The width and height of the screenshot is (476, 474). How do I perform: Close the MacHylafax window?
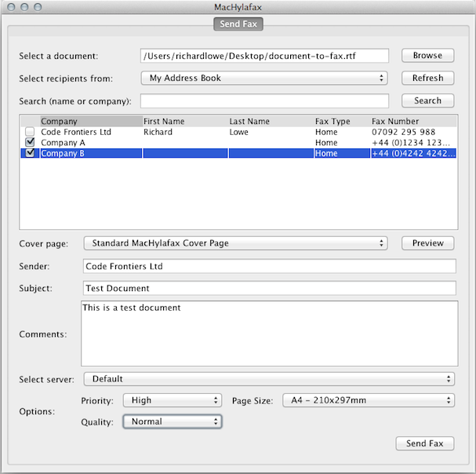[x=11, y=7]
